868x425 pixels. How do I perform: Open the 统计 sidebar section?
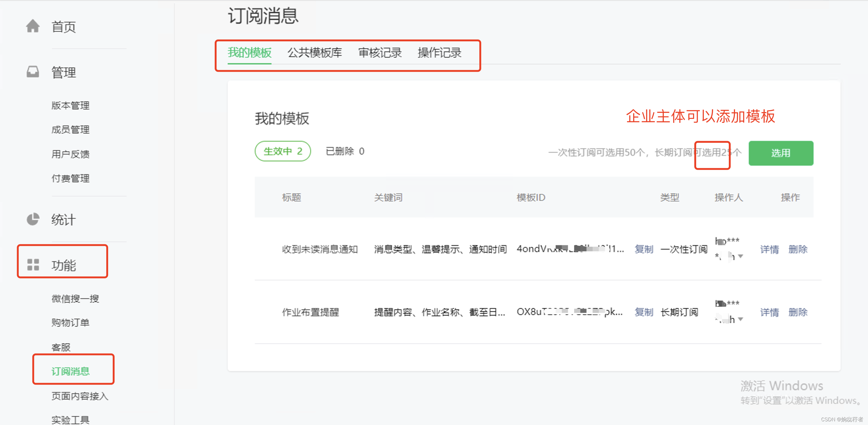tap(63, 220)
